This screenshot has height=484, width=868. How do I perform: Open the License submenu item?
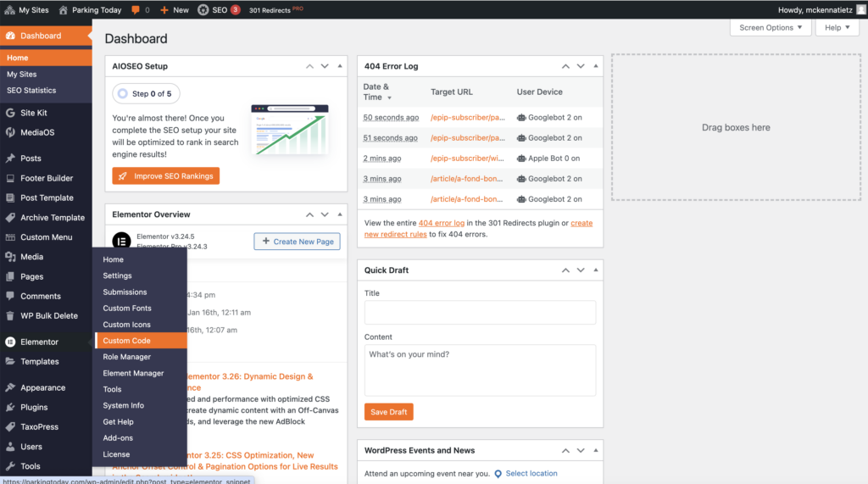[116, 454]
